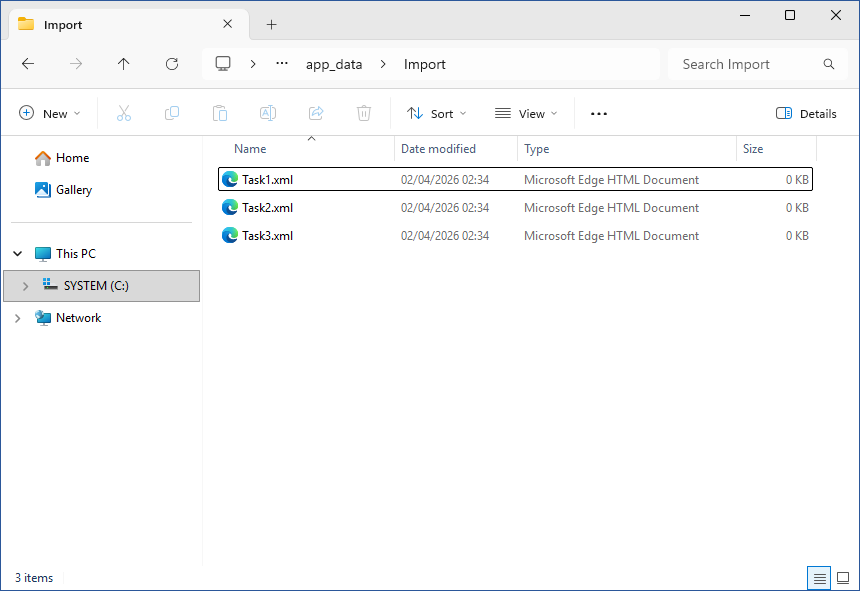
Task: Click the app_data breadcrumb link
Action: coord(334,64)
